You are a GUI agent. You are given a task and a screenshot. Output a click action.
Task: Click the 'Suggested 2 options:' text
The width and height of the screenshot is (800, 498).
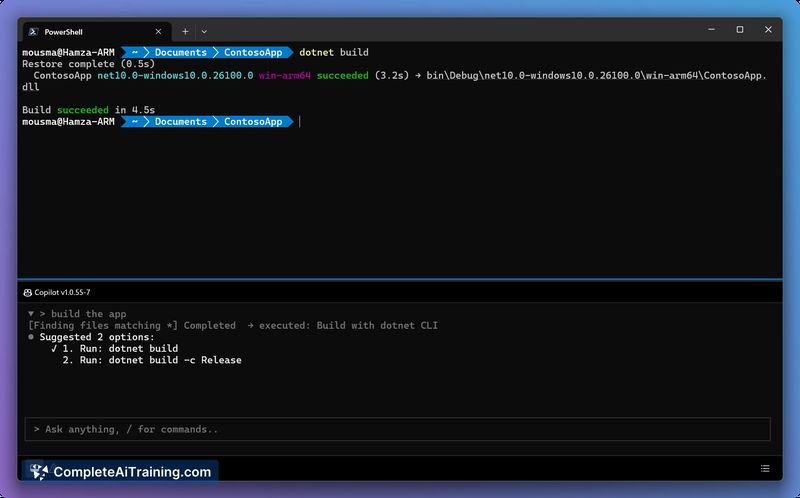[x=97, y=337]
